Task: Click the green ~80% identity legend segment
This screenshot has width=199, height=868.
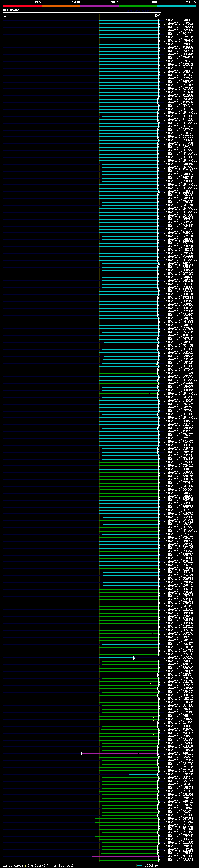Action: pos(138,5)
